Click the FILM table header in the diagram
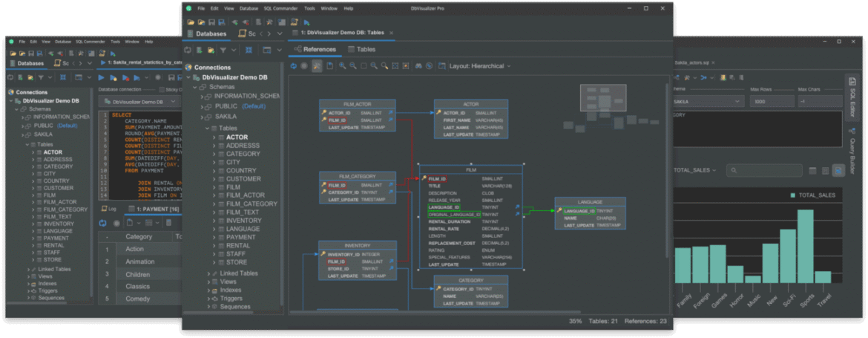The image size is (868, 338). pyautogui.click(x=471, y=169)
